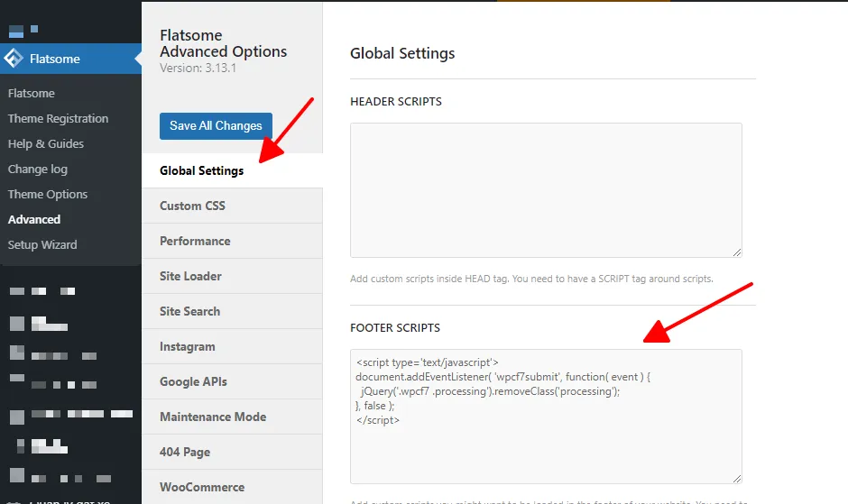
Task: Open the Custom CSS section
Action: click(192, 206)
